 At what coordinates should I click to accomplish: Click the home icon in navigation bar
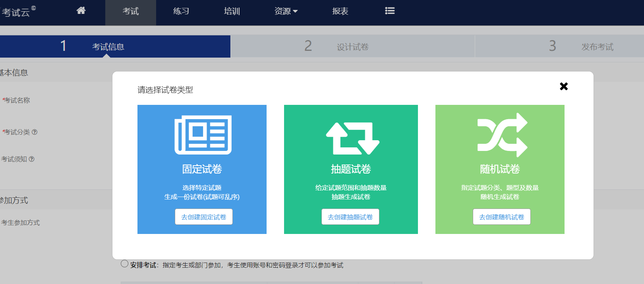point(81,11)
